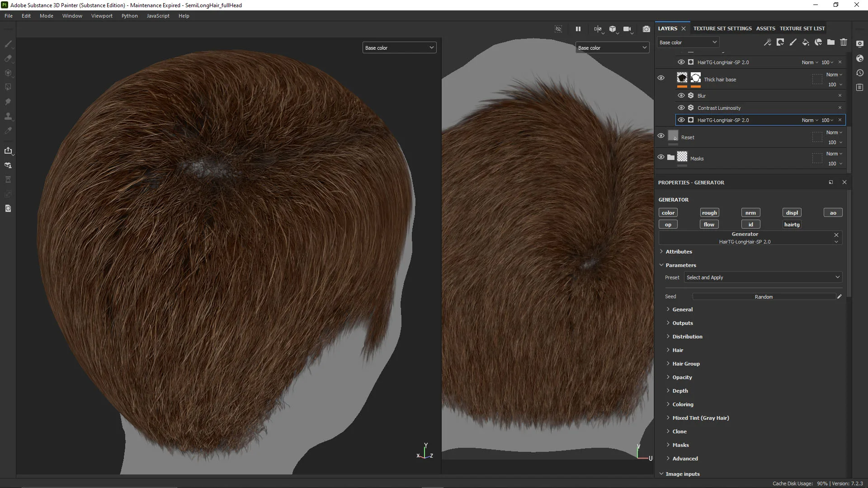
Task: Open the History panel clock icon
Action: 860,73
